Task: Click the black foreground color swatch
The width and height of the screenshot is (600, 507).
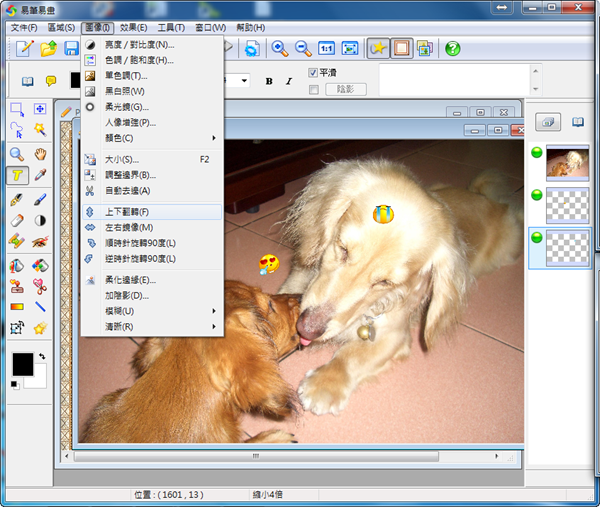Action: pos(23,365)
